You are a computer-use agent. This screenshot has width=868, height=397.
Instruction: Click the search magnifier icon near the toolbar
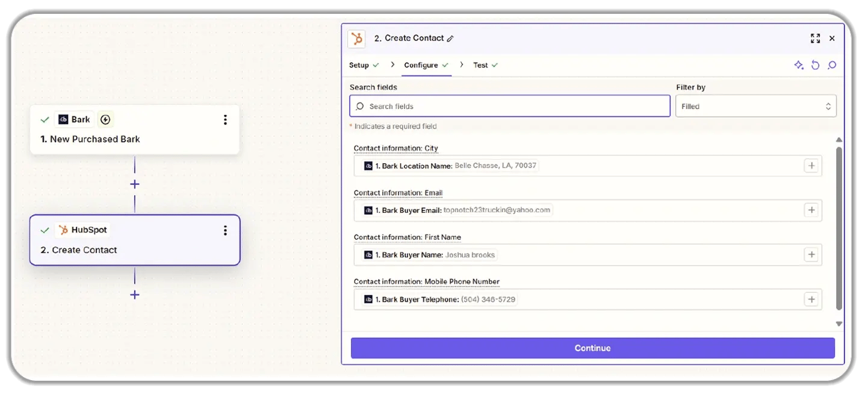point(832,65)
